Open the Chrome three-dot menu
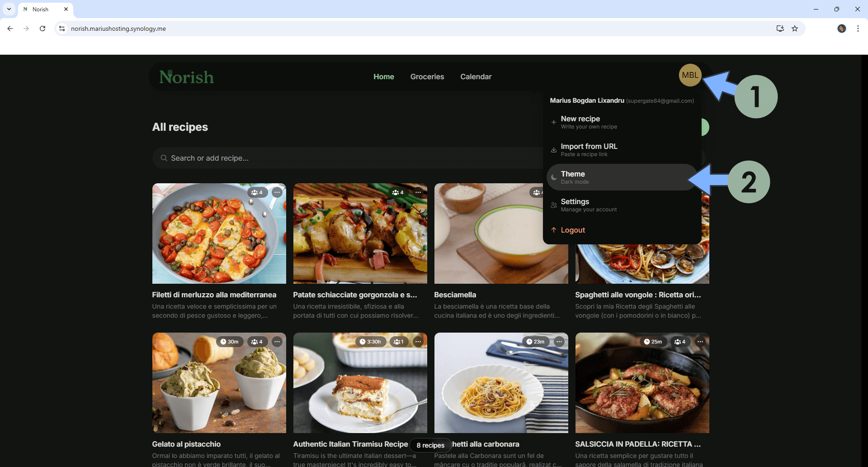This screenshot has height=467, width=868. [858, 29]
